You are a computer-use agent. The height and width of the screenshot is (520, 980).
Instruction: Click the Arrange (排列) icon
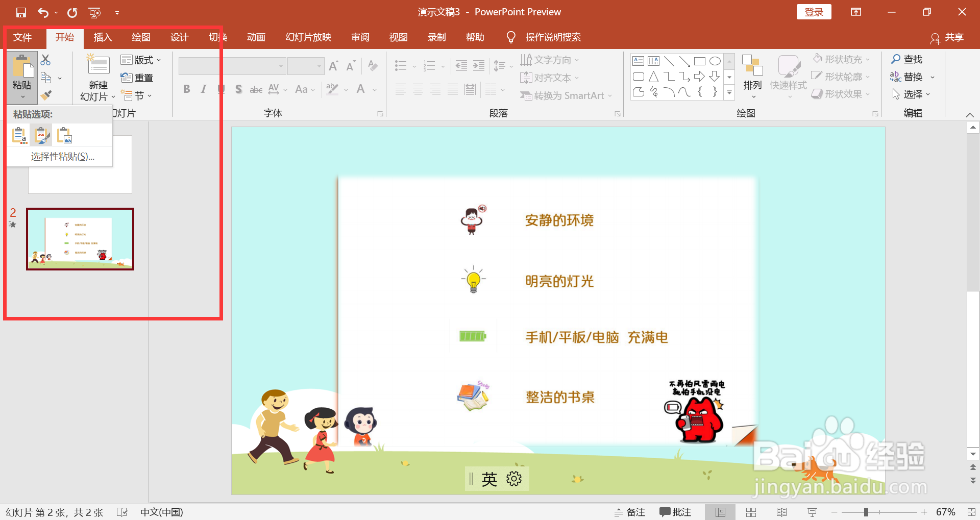[752, 65]
